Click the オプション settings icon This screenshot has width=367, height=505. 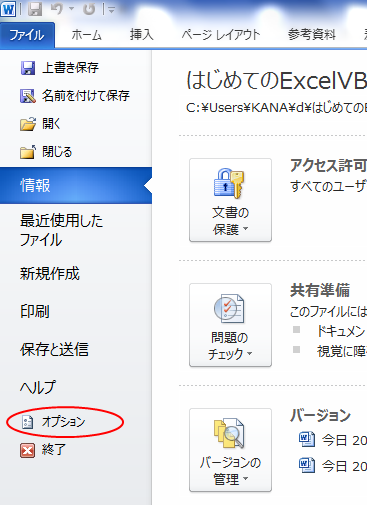[27, 422]
